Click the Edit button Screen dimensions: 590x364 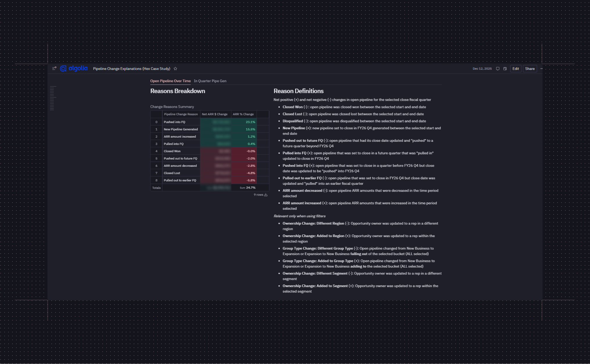pos(516,69)
